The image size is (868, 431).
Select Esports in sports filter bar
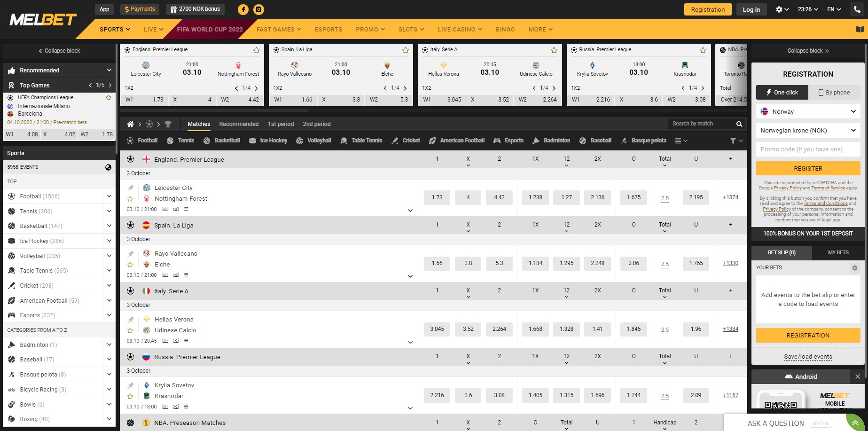pyautogui.click(x=508, y=141)
